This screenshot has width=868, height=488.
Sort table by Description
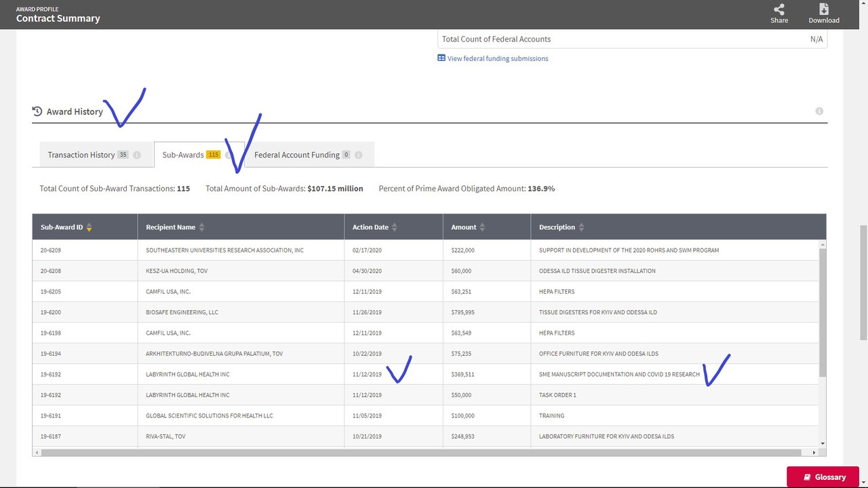pyautogui.click(x=581, y=227)
